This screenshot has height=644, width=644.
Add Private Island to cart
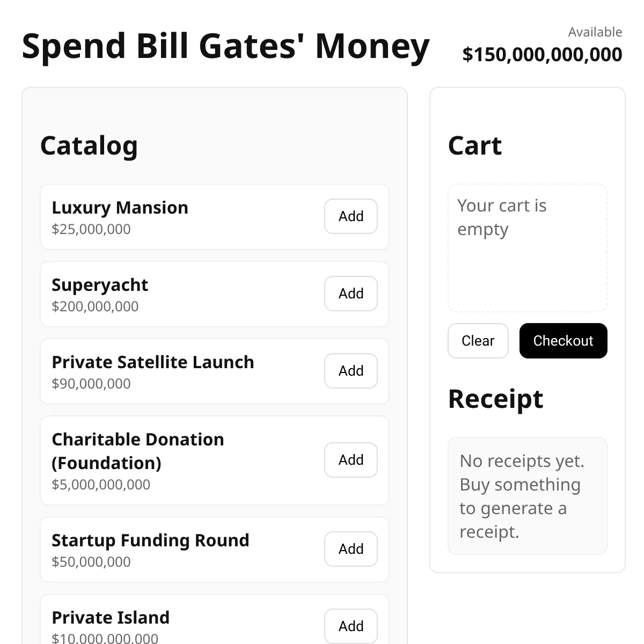pos(351,626)
